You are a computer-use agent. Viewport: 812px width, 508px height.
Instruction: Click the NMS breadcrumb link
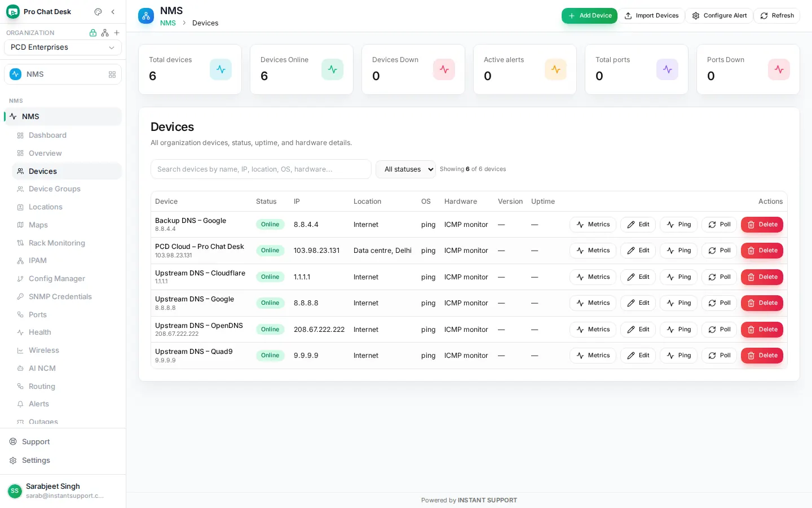pyautogui.click(x=168, y=23)
